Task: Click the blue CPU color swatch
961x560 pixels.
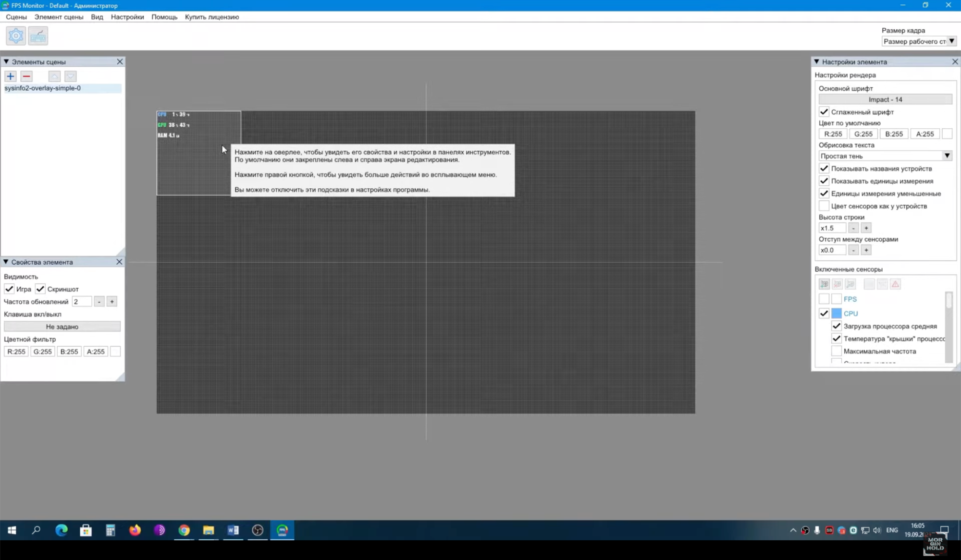Action: (x=837, y=313)
